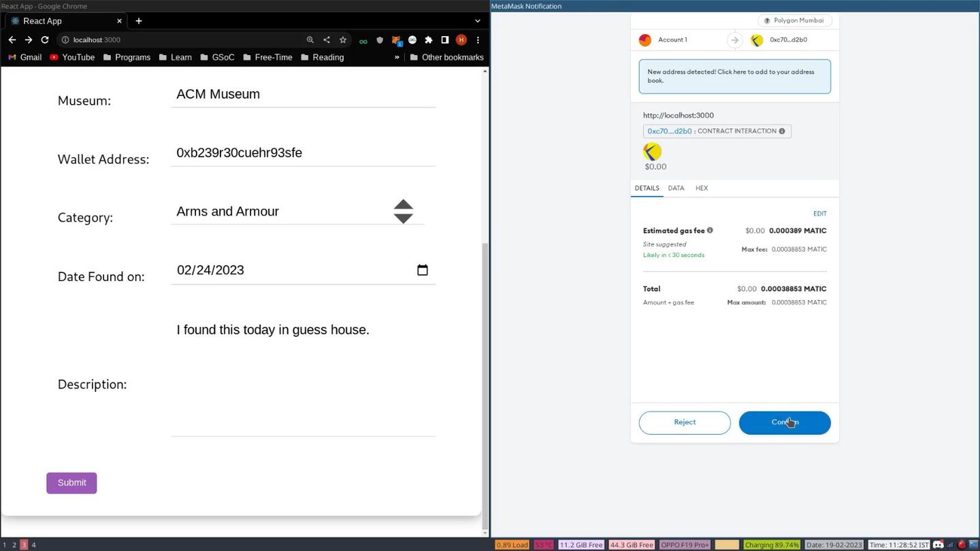
Task: Open the YouTube bookmark
Action: (72, 57)
